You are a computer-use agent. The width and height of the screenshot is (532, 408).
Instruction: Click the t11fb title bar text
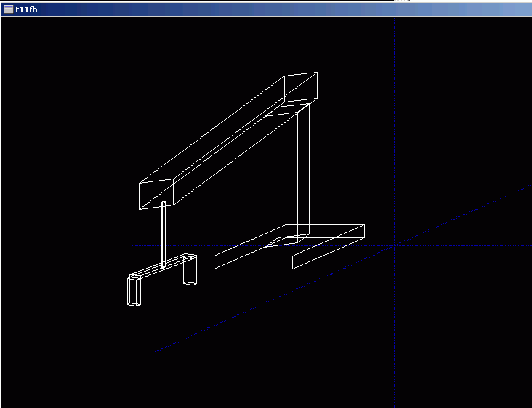[x=27, y=9]
